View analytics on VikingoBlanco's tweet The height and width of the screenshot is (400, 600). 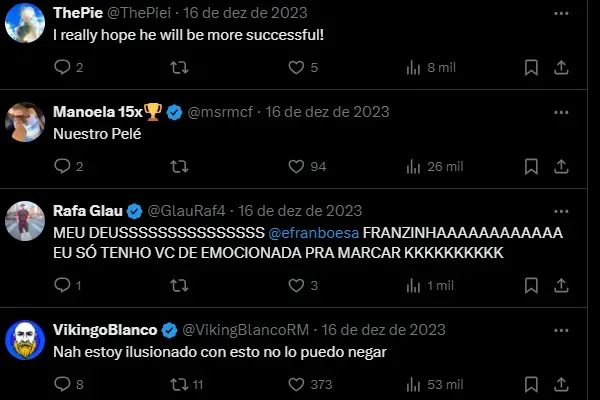pos(414,384)
